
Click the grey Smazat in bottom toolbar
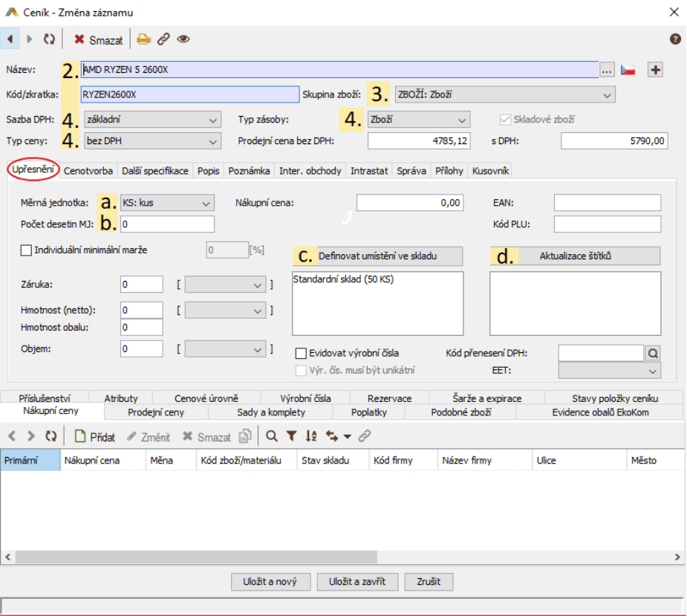[206, 437]
